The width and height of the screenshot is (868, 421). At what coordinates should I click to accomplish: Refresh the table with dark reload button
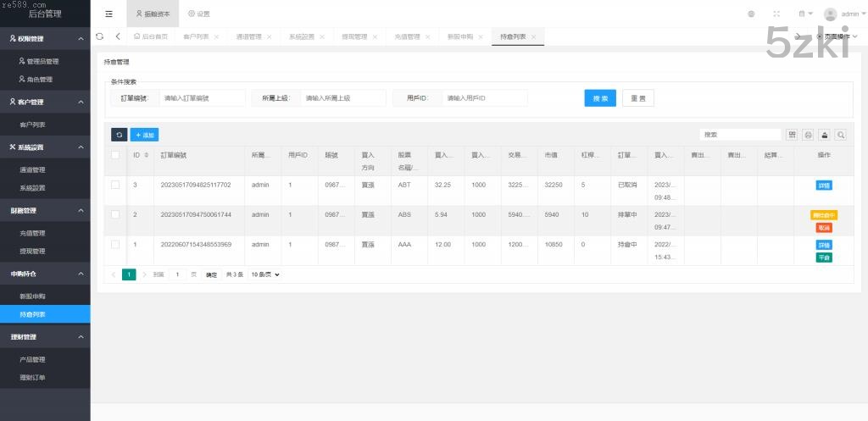pos(120,135)
